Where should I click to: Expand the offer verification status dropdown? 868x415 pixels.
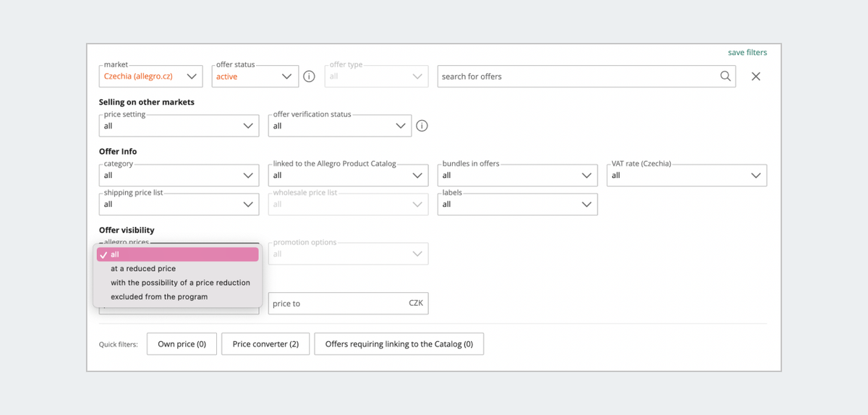[x=340, y=126]
